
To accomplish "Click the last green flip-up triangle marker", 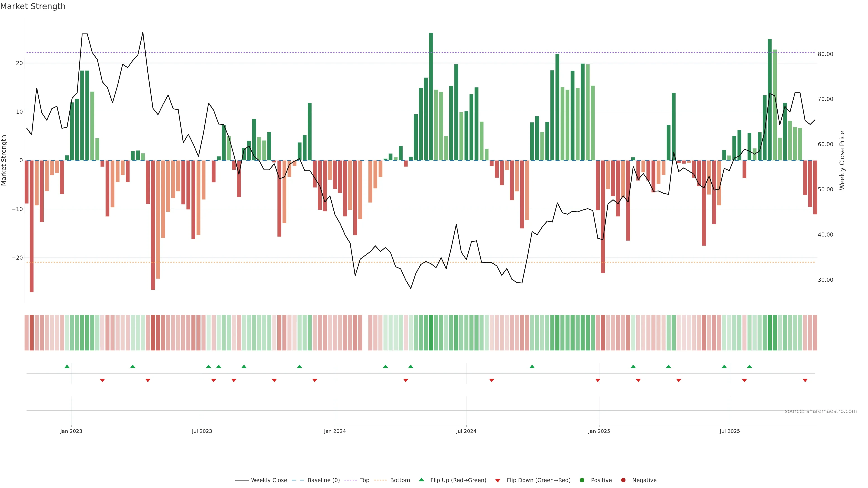I will point(749,366).
